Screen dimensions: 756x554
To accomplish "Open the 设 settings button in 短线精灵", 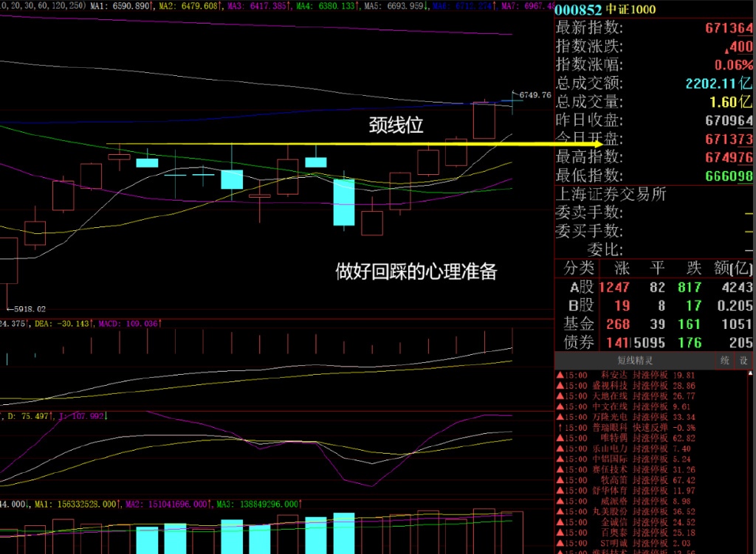I will tap(743, 360).
